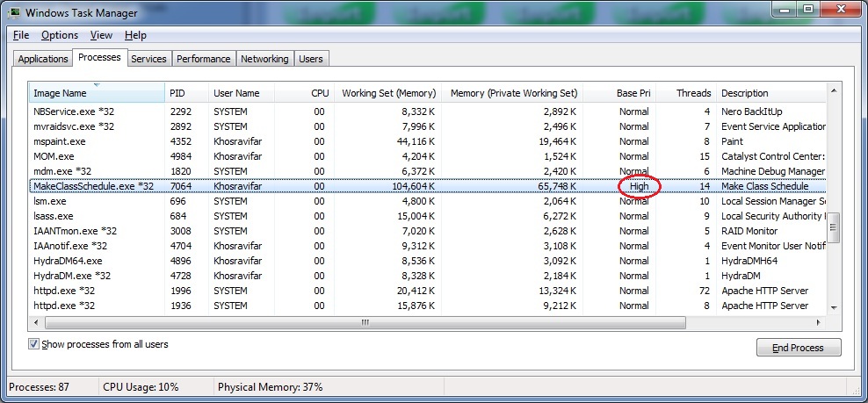The image size is (868, 403).
Task: Select the IAAnotif.exe *32 process
Action: pos(427,246)
